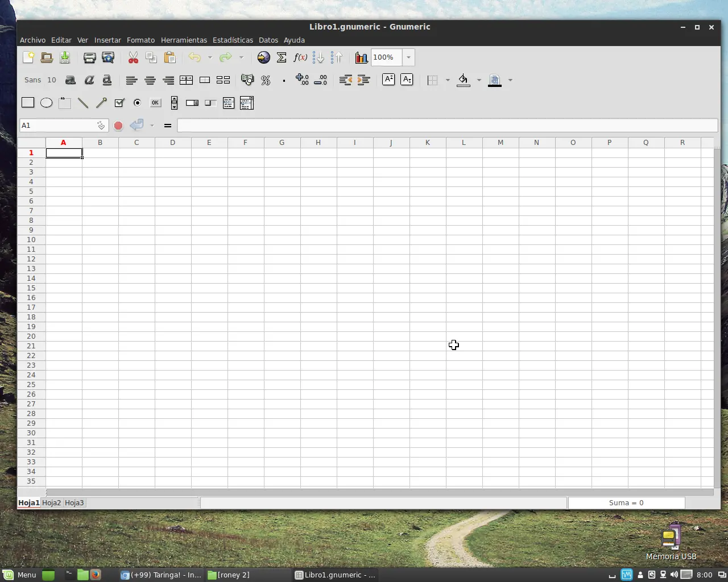Viewport: 728px width, 582px height.
Task: Increase decimal places
Action: pyautogui.click(x=302, y=80)
